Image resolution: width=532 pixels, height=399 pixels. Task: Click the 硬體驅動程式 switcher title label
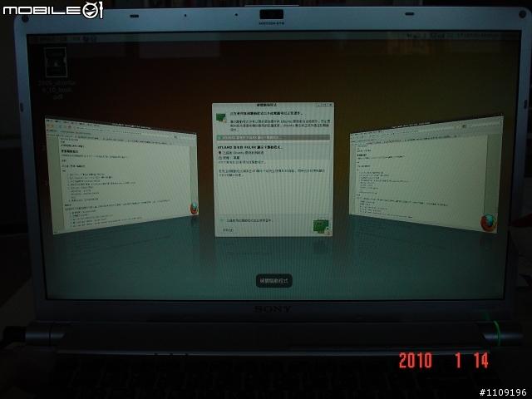[273, 281]
